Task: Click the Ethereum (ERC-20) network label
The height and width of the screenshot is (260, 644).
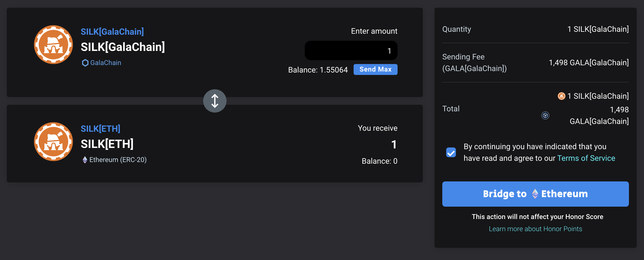Action: click(x=118, y=160)
